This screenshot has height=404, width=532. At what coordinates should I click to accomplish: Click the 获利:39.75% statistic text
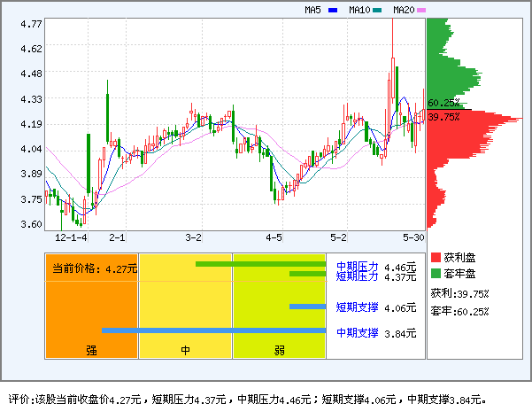[x=459, y=293]
